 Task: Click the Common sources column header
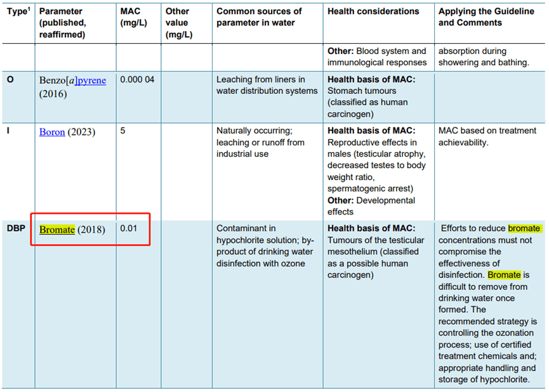coord(259,16)
